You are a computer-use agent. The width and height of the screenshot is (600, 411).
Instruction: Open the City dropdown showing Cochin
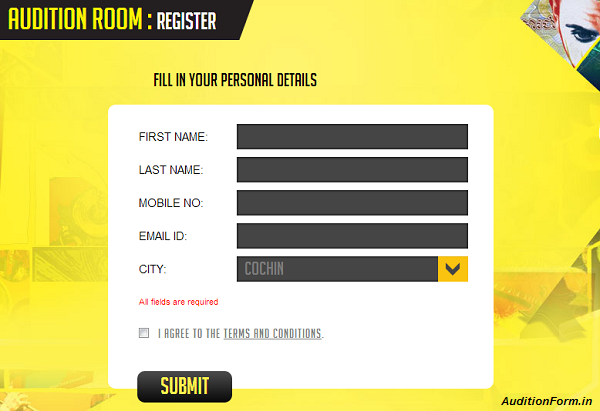[x=338, y=269]
